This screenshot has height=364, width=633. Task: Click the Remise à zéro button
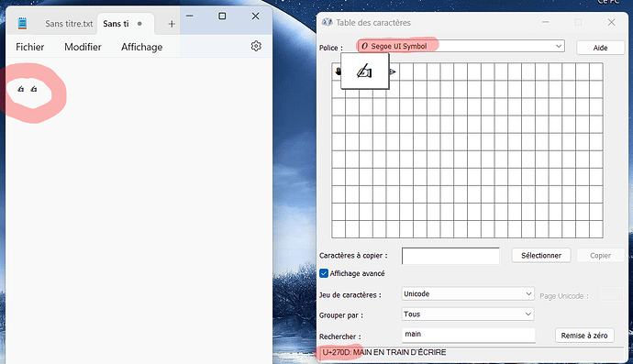tap(584, 336)
